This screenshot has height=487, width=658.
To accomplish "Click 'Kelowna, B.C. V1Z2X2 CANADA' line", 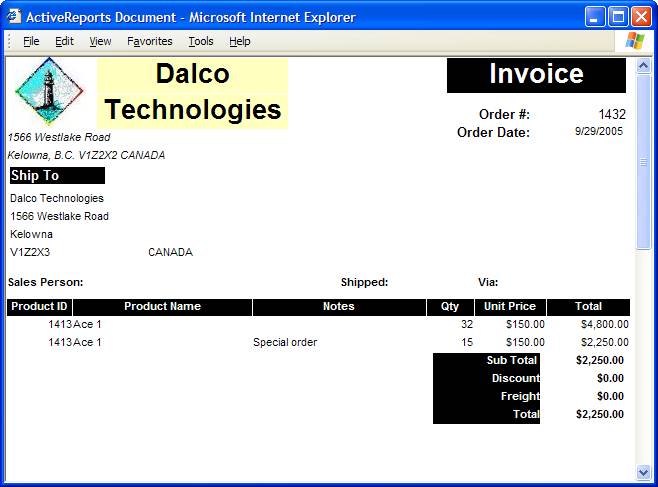I will click(86, 155).
